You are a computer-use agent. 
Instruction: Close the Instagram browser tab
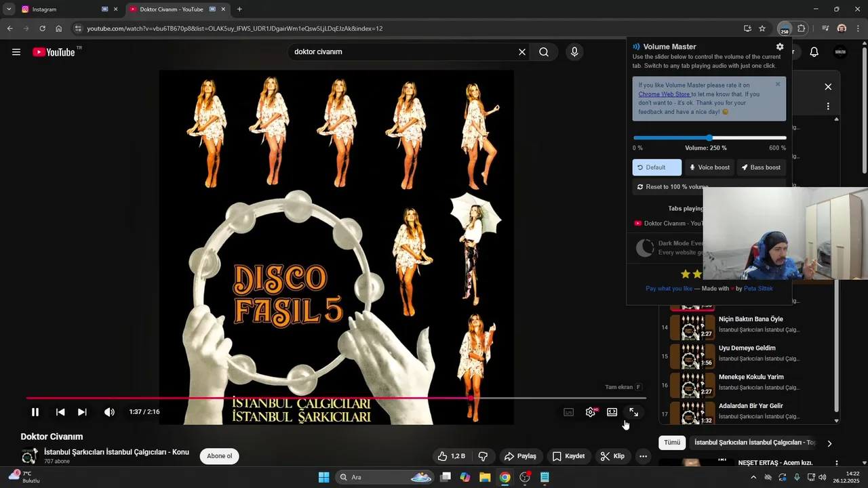point(115,9)
